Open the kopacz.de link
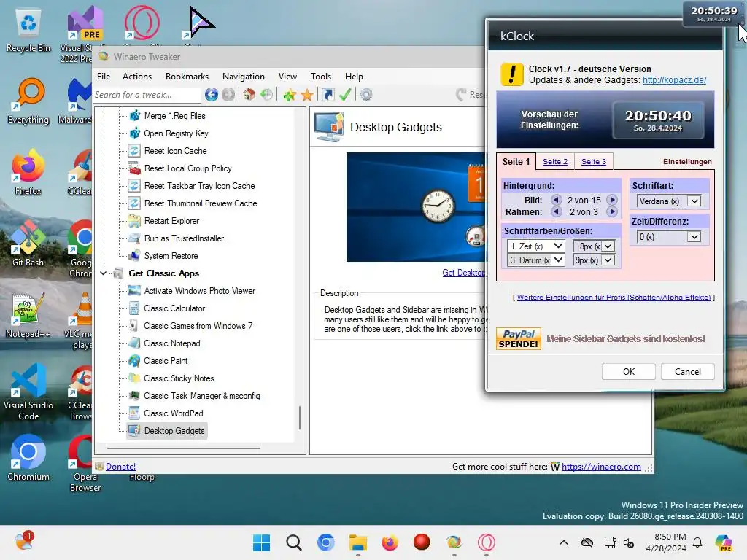 click(x=674, y=80)
